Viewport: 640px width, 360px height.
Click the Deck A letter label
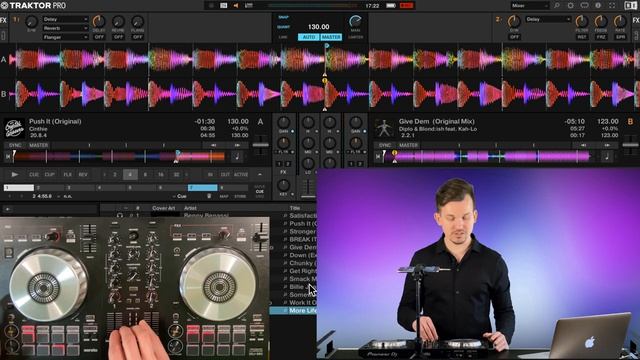pyautogui.click(x=260, y=122)
